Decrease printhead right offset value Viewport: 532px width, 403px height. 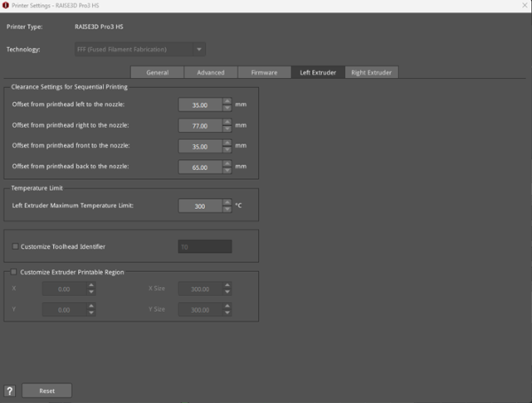227,128
